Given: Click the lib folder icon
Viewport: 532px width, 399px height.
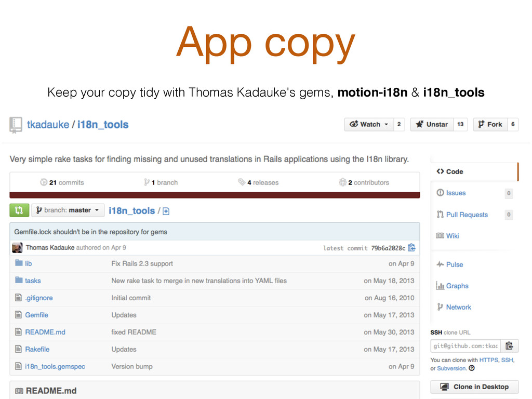Looking at the screenshot, I should pos(19,263).
